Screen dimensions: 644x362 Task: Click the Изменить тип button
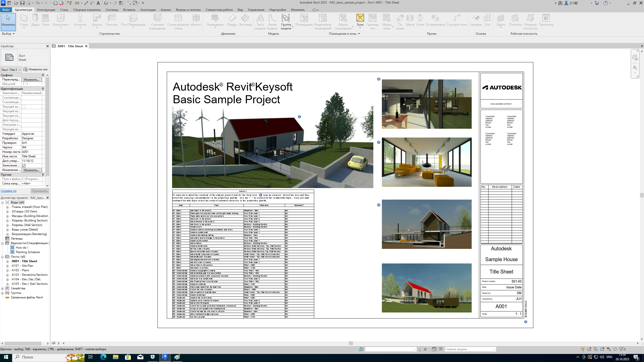[x=35, y=69]
